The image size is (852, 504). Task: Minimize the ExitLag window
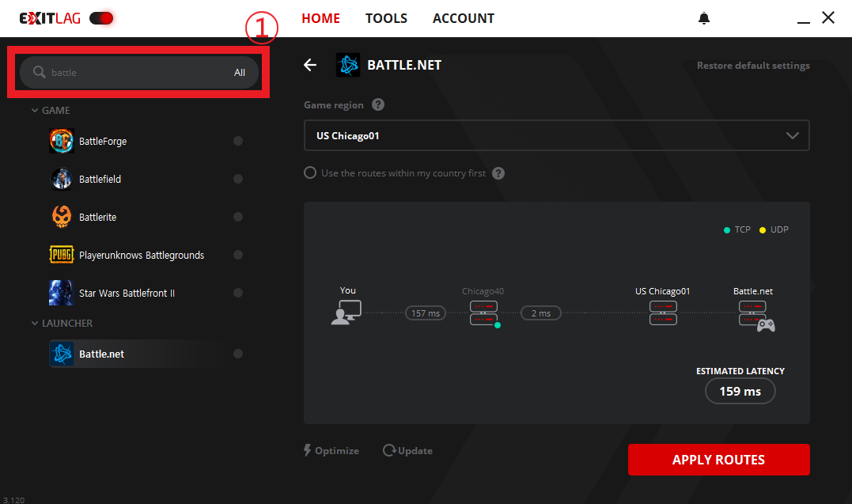pyautogui.click(x=804, y=21)
